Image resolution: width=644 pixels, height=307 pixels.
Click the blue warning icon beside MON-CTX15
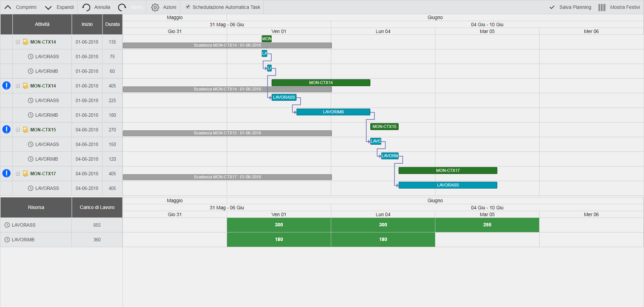pos(6,129)
